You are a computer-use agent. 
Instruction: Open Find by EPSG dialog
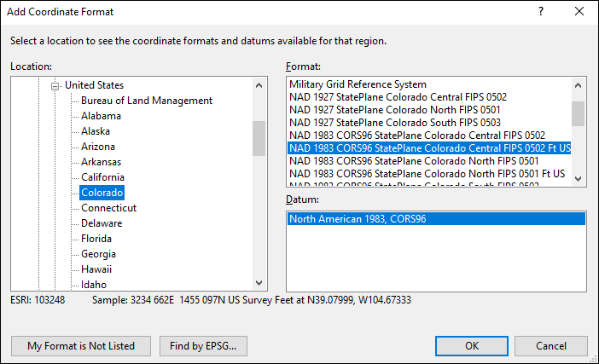[203, 346]
